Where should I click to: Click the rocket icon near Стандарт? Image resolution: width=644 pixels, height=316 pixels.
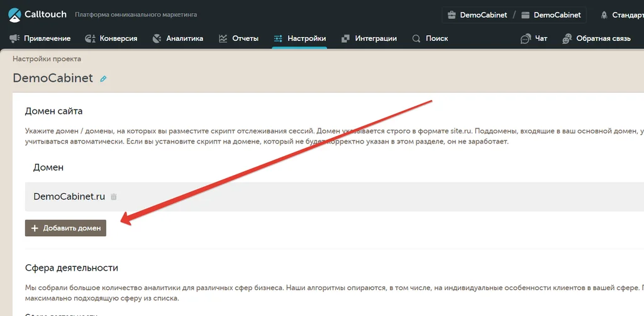(x=604, y=15)
